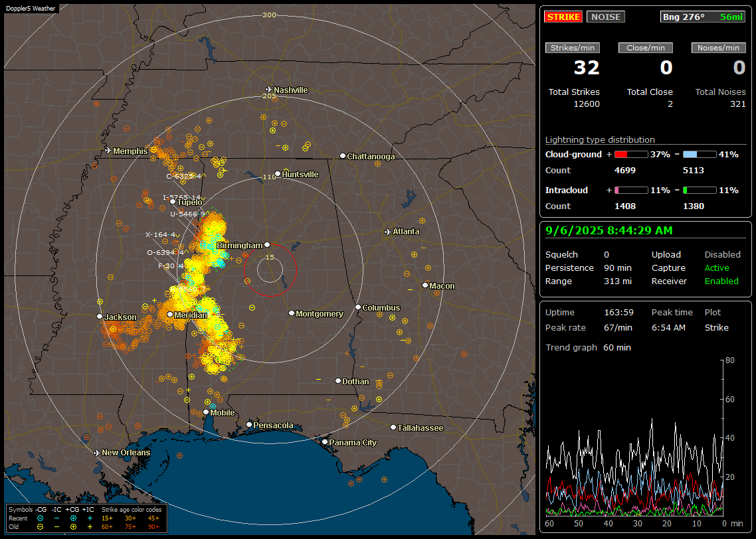Click the red home range circle center
This screenshot has height=539, width=756.
(270, 269)
